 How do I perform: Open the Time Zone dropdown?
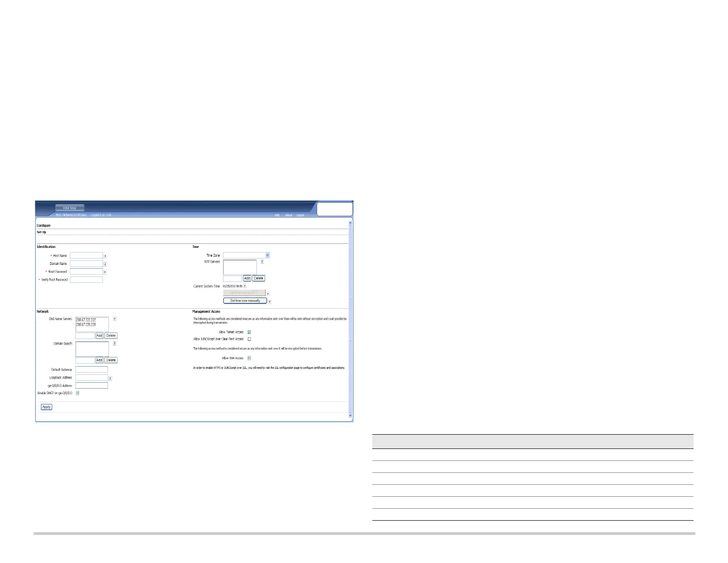246,255
